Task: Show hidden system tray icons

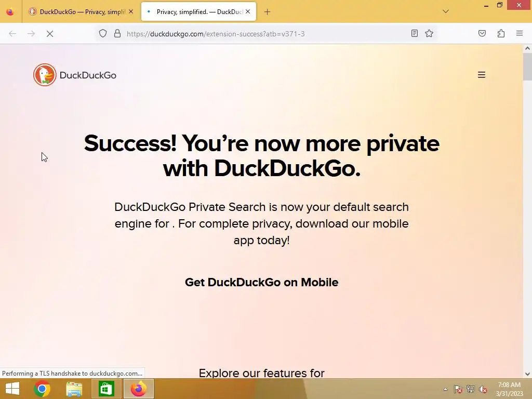Action: click(445, 389)
